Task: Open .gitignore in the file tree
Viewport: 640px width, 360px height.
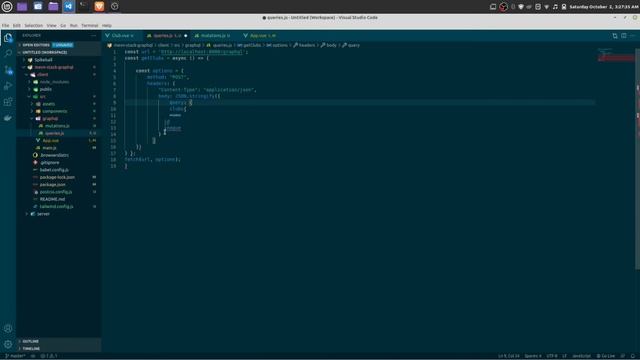Action: (x=58, y=162)
